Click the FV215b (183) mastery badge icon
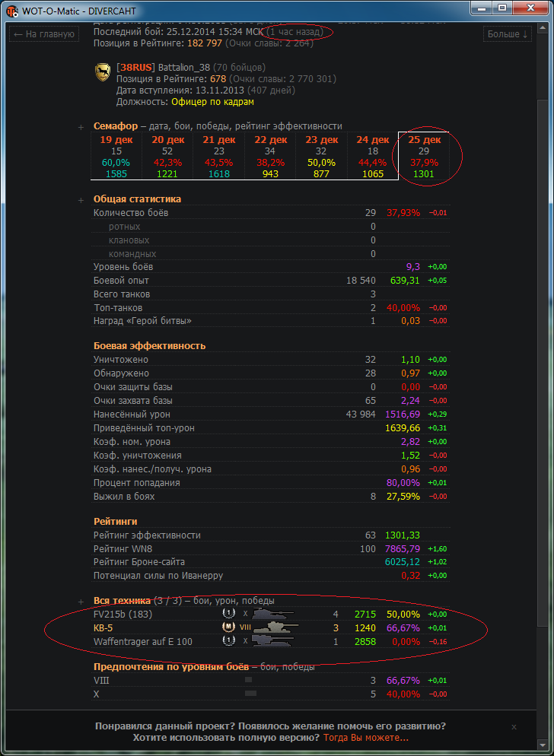 click(x=228, y=615)
